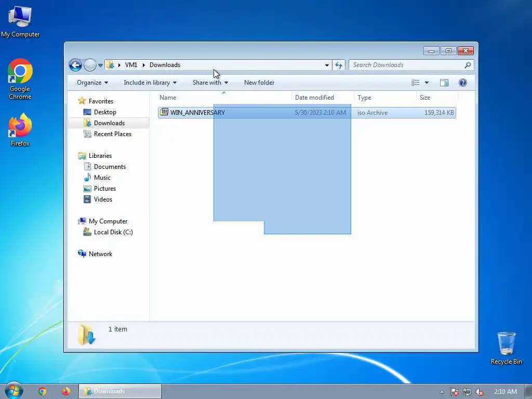Screen dimensions: 532x399
Task: Click the WIN_ANNIVERSARY iso file icon
Action: (164, 112)
